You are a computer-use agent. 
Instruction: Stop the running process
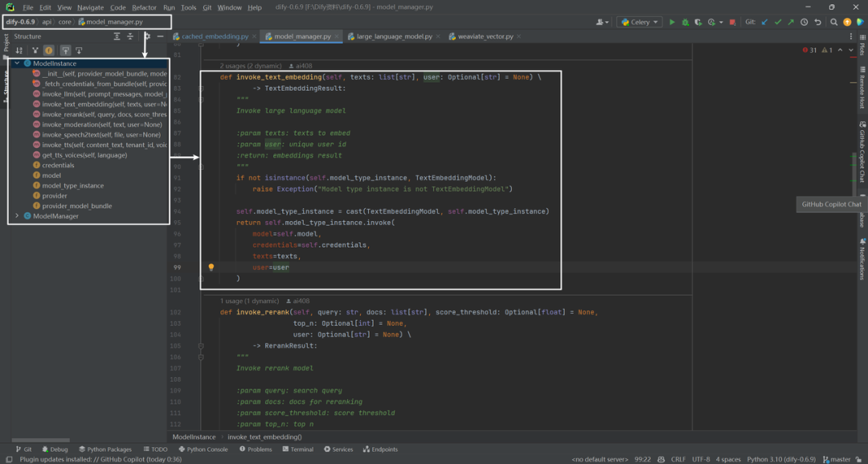732,23
